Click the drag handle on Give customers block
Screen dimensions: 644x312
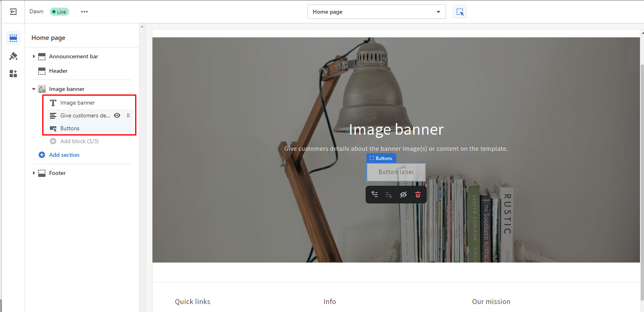point(128,115)
